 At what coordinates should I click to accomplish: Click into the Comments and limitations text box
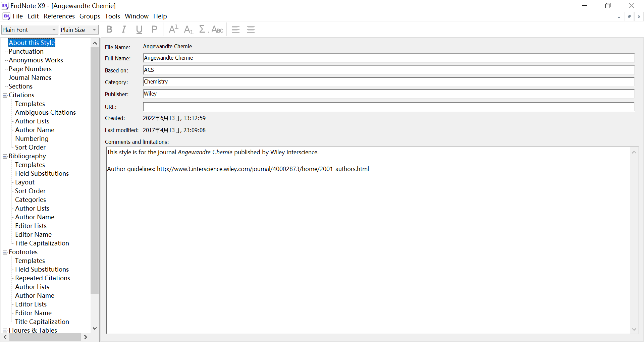coord(368,240)
